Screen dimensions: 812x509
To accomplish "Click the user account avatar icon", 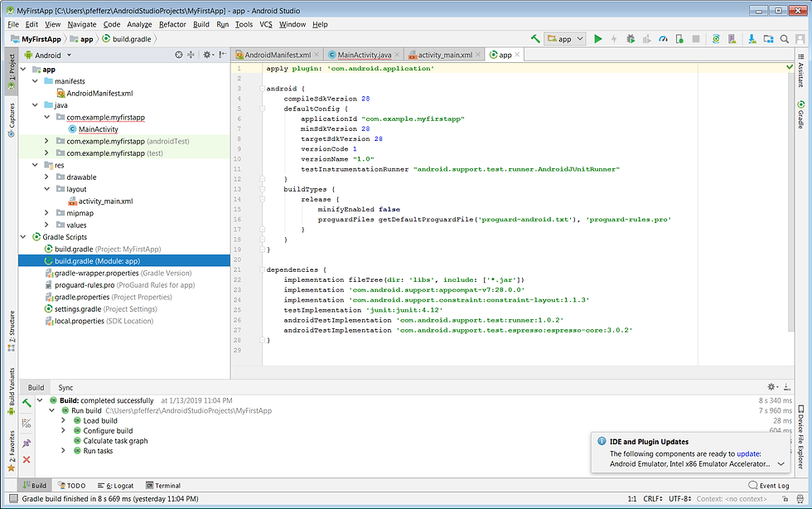I will click(x=800, y=38).
